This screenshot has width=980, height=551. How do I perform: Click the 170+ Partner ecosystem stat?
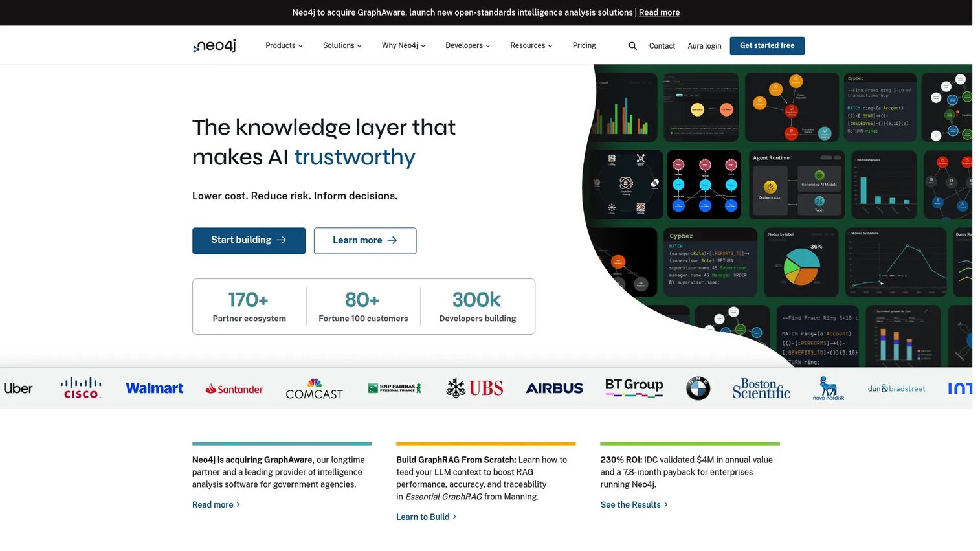click(249, 307)
